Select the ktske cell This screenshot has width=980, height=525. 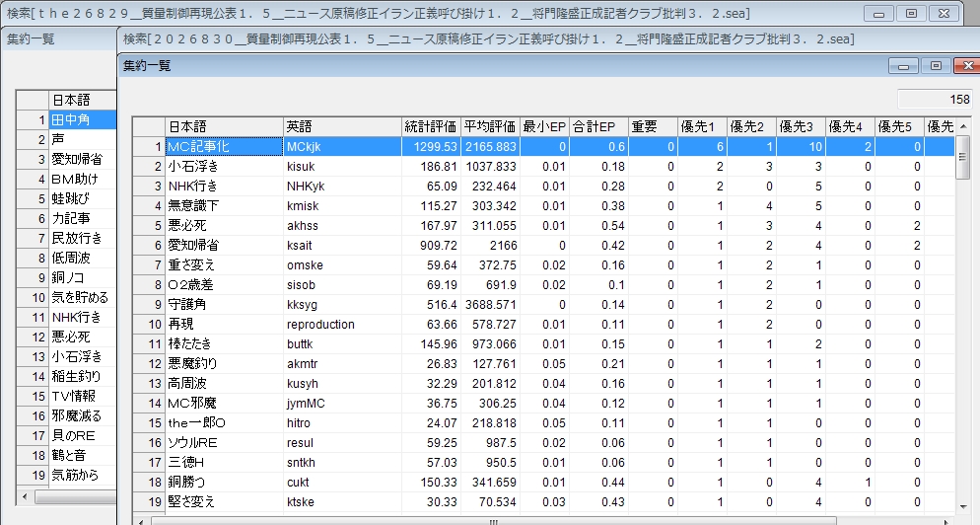click(x=342, y=501)
